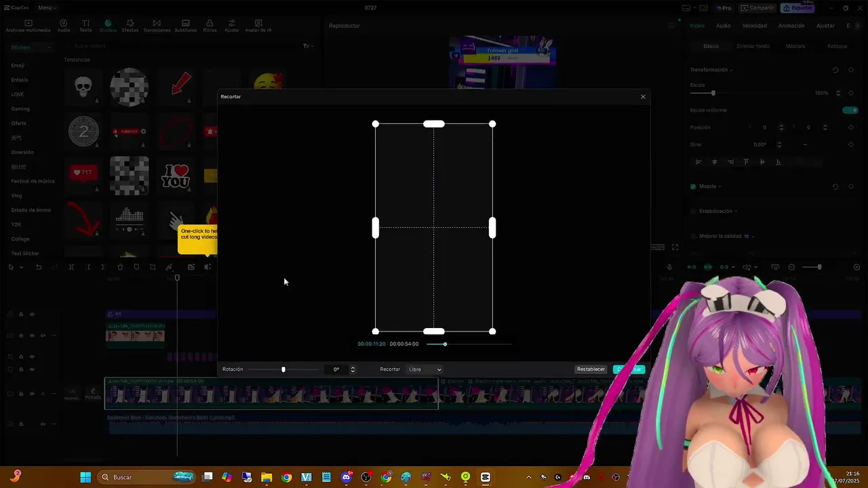Switch to the Ajustar tab
The width and height of the screenshot is (868, 488).
(x=825, y=26)
